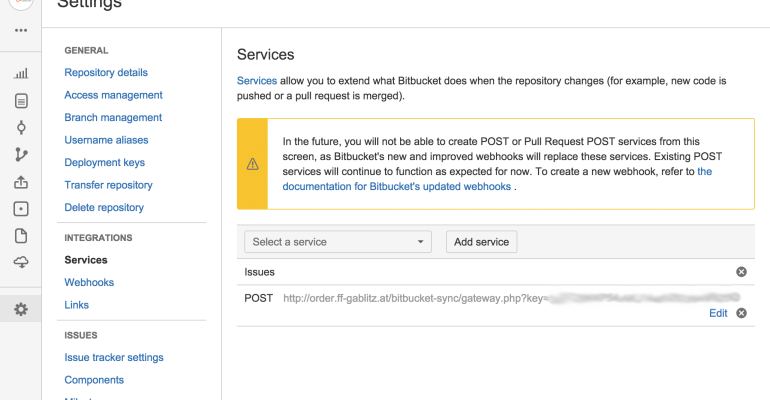
Task: Edit the POST service entry
Action: (x=718, y=313)
